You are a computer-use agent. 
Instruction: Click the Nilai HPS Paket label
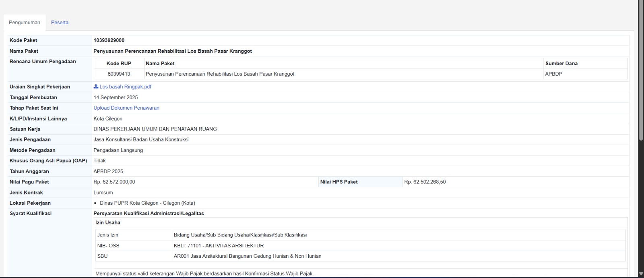[x=339, y=182]
